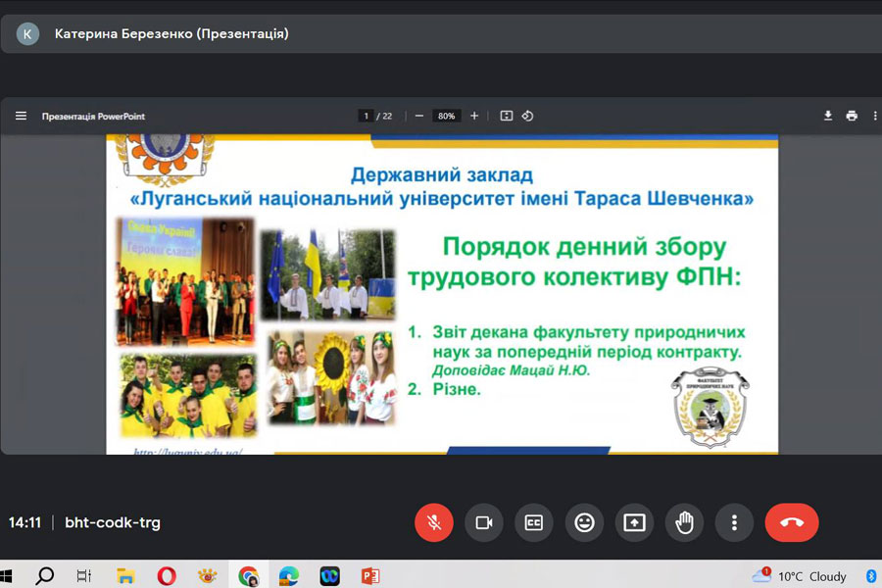Zoom out the presentation document
The height and width of the screenshot is (588, 882).
click(419, 116)
